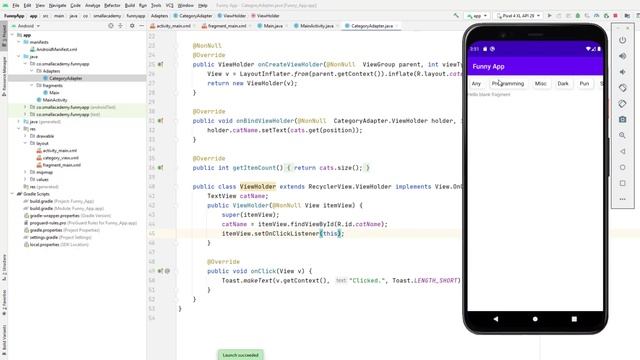Click the emulator power button icon
The image size is (640, 360).
622,40
